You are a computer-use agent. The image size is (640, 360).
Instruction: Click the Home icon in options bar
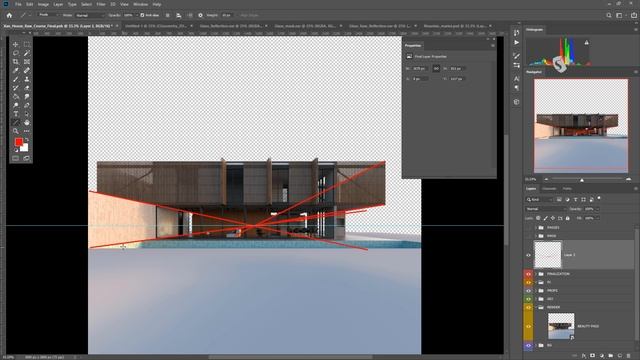(9, 15)
